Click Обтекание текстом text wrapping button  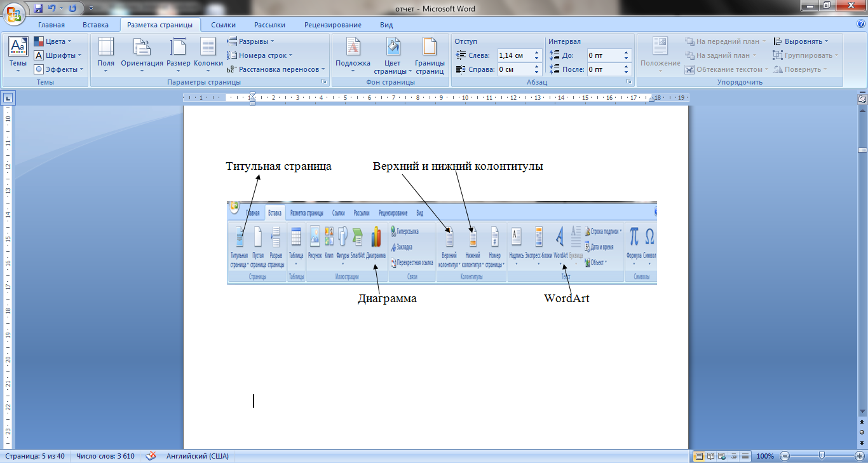point(726,69)
